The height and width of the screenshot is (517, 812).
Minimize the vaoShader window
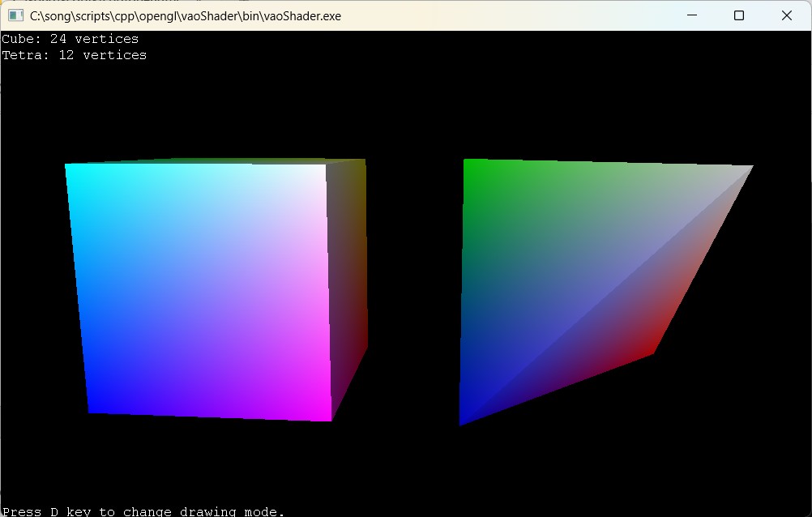(x=691, y=15)
